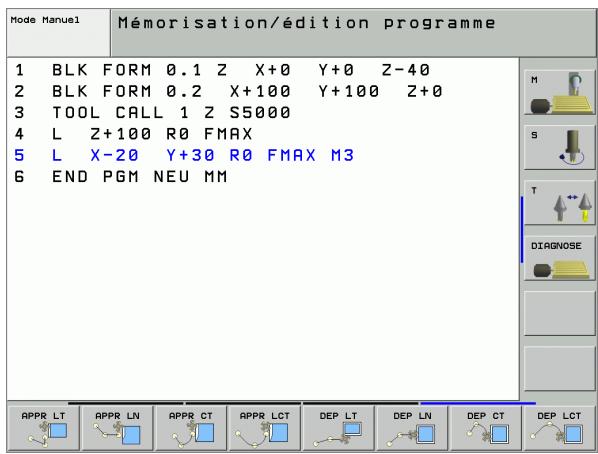Switch to the Mode Manuel tab

58,33
